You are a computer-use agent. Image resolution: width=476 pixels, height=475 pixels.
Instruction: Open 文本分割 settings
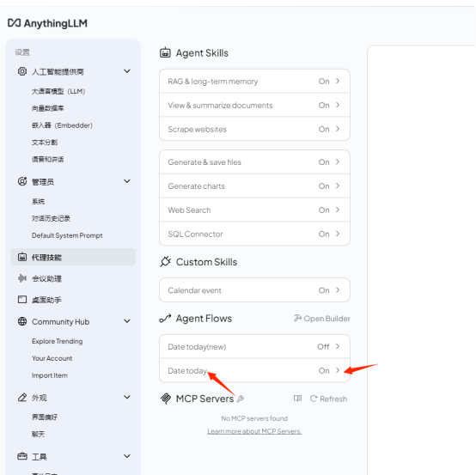[45, 143]
